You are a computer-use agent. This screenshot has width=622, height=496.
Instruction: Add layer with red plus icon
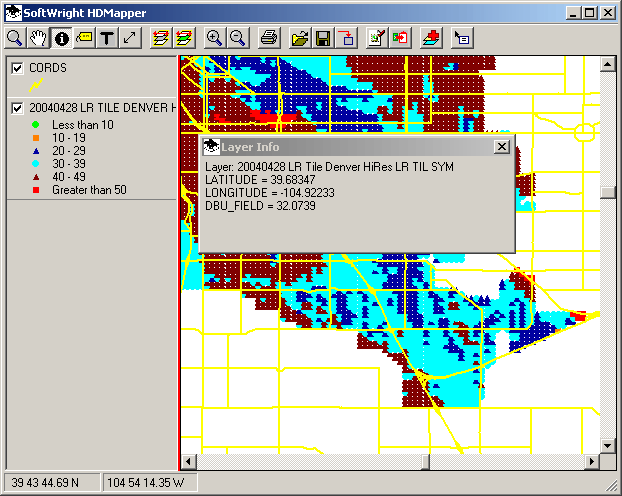[431, 38]
